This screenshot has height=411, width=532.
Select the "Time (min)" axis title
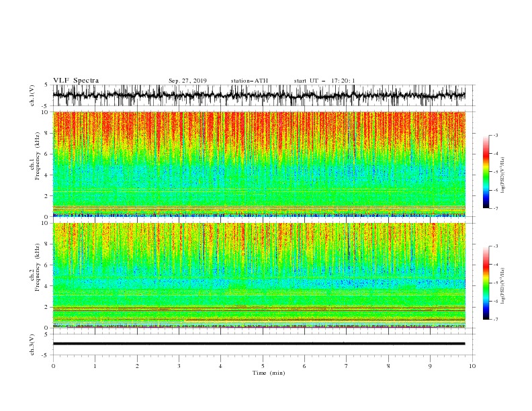click(x=269, y=373)
